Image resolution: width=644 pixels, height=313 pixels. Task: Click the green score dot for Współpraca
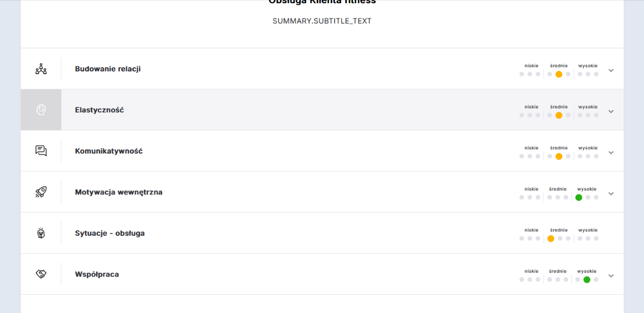[587, 280]
